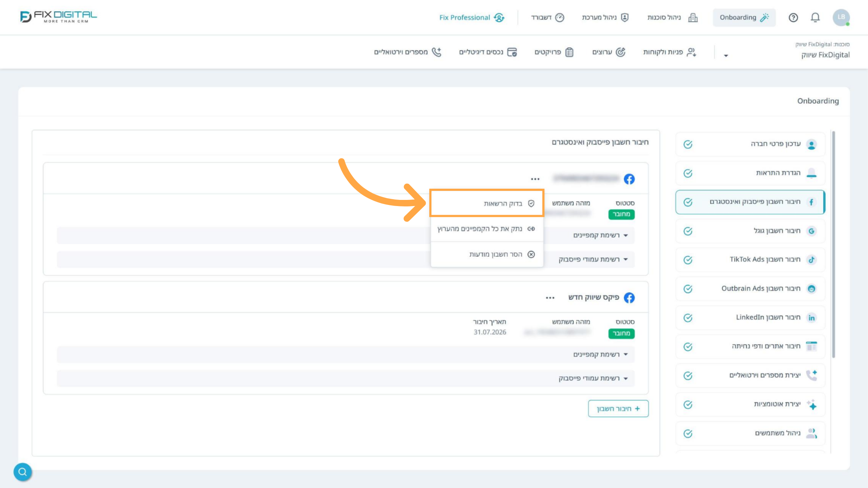Screen dimensions: 868x488
Task: Click the user icon beside עדכון פרטי חברה
Action: 812,145
